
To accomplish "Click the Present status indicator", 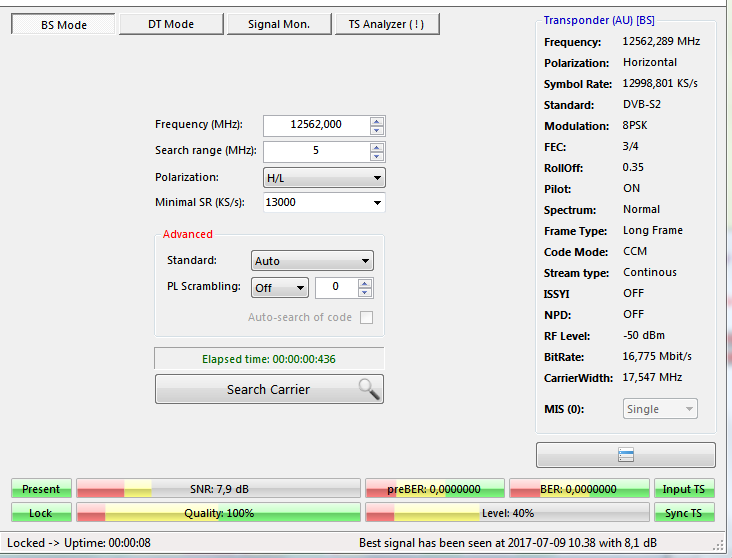I will tap(41, 489).
